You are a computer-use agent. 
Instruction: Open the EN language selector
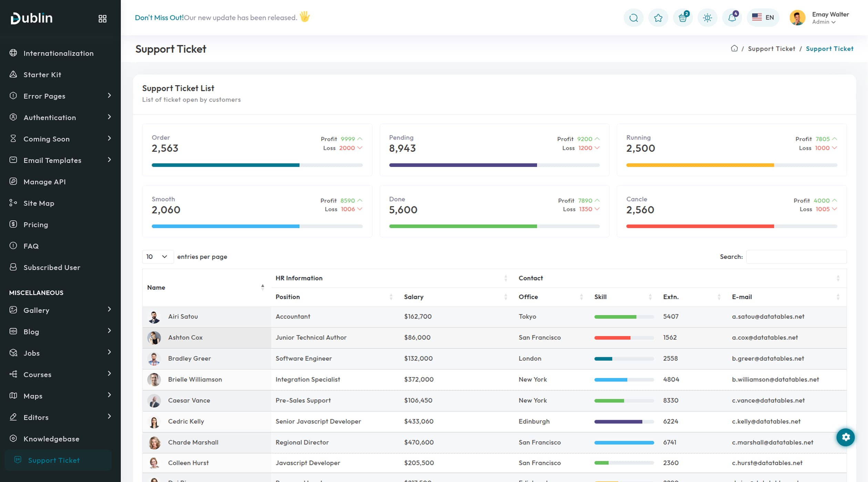pos(763,18)
